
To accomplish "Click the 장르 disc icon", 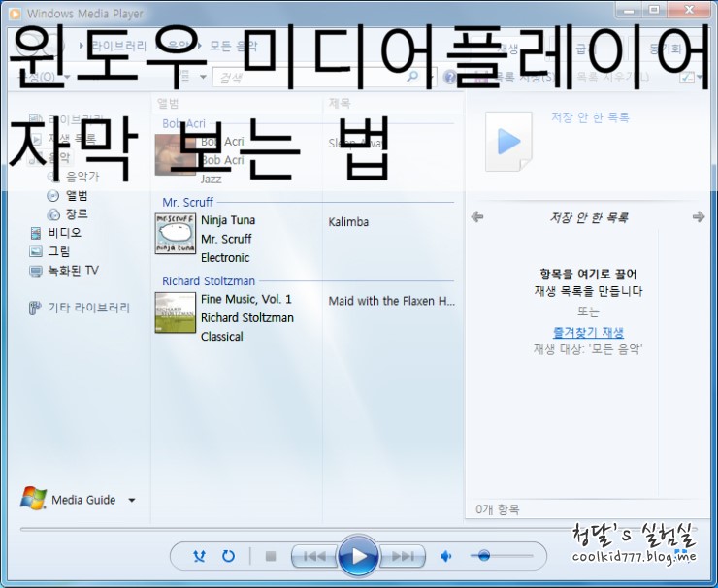I will (x=53, y=213).
